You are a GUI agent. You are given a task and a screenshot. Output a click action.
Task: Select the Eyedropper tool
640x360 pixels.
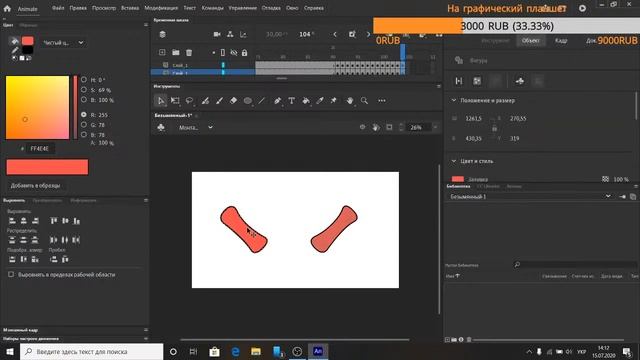coord(320,101)
